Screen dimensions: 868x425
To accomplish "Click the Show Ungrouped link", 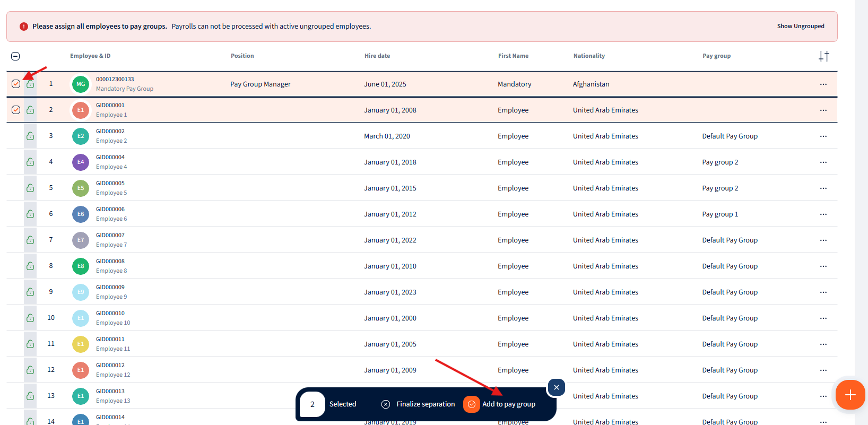I will (x=800, y=26).
